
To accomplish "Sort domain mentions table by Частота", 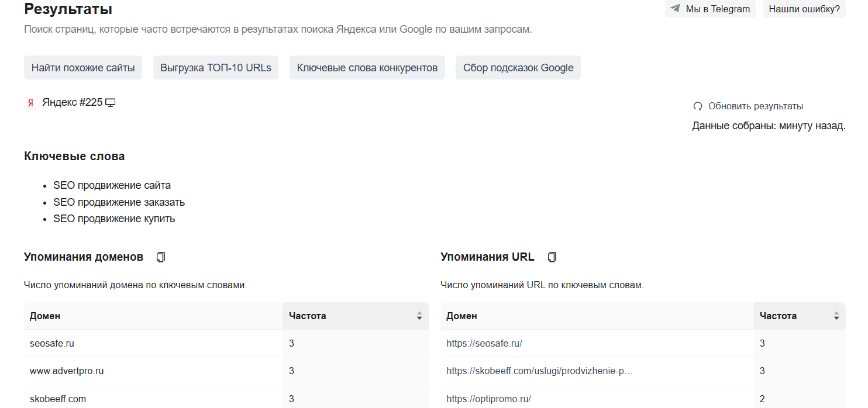I will [419, 316].
